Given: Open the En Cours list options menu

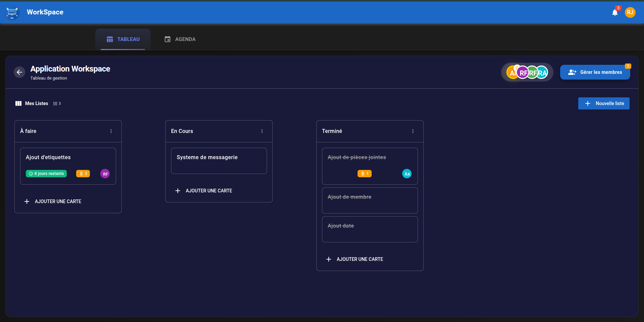Looking at the screenshot, I should pos(262,131).
